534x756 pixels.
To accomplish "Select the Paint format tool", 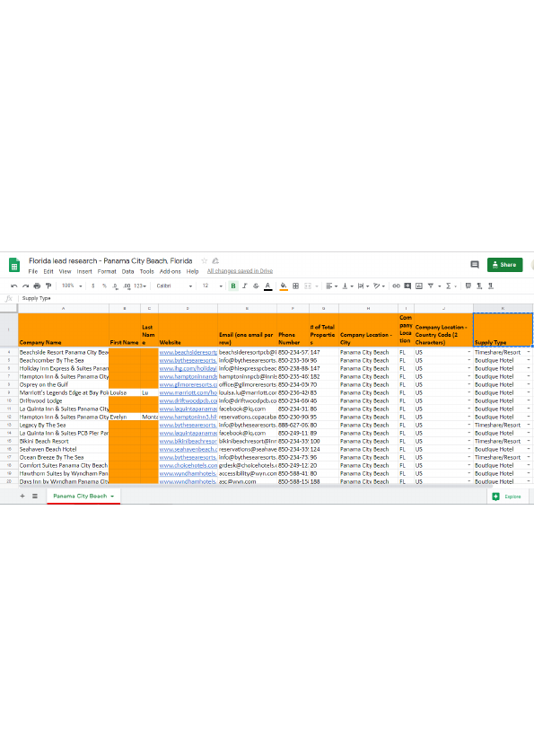I will [48, 286].
